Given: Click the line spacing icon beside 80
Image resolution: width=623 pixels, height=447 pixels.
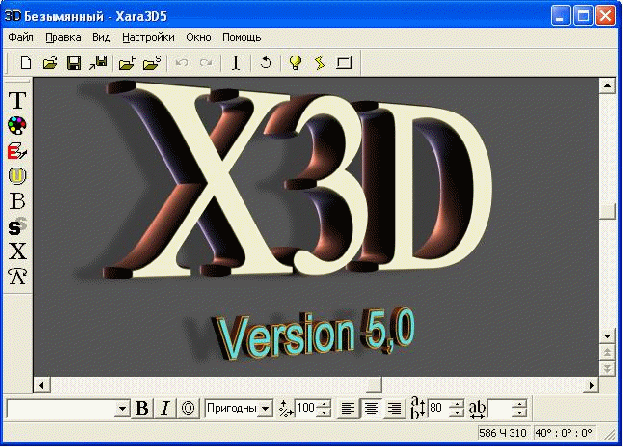Looking at the screenshot, I should (x=417, y=408).
